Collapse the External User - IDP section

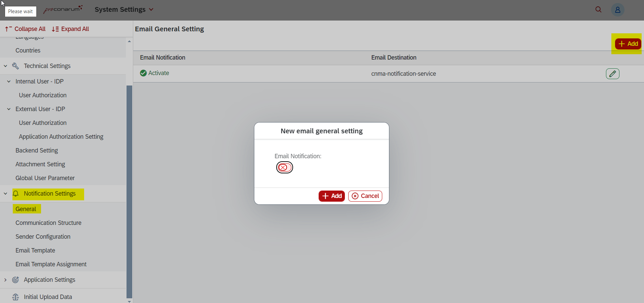coord(9,109)
